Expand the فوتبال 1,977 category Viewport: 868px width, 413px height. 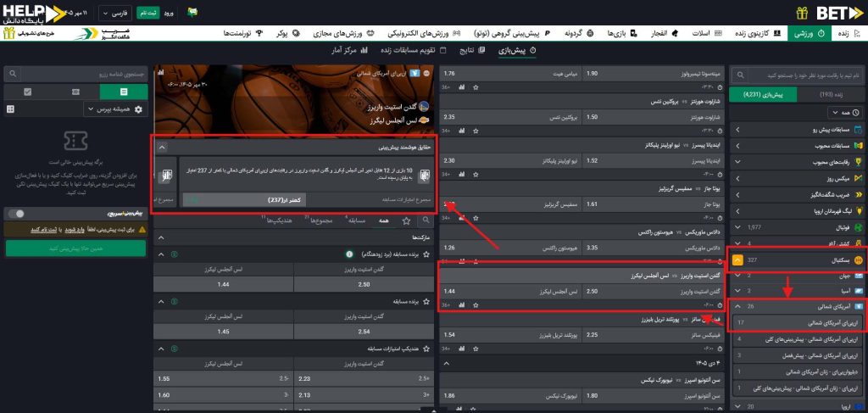click(x=738, y=227)
